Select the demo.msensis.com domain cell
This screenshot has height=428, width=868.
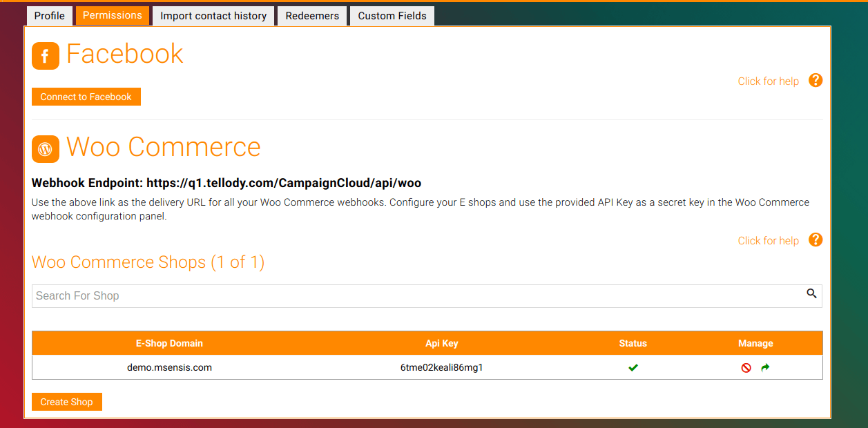pyautogui.click(x=169, y=368)
